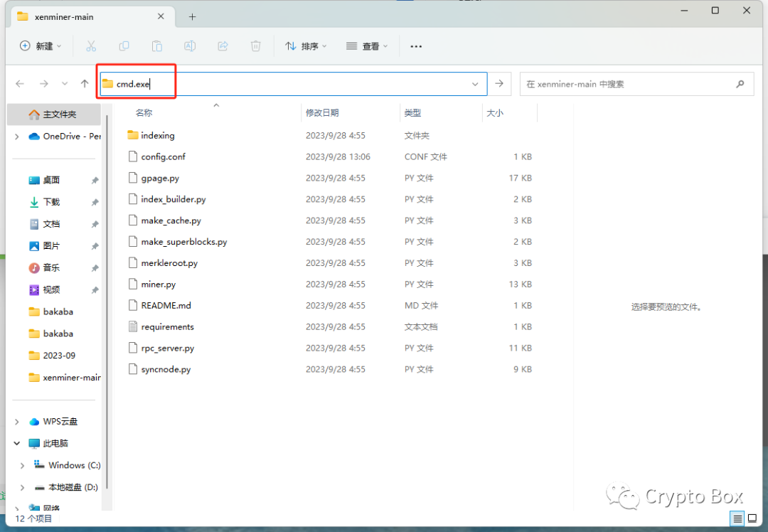The height and width of the screenshot is (532, 768).
Task: Click the address bar containing cmd.exe
Action: pyautogui.click(x=294, y=84)
